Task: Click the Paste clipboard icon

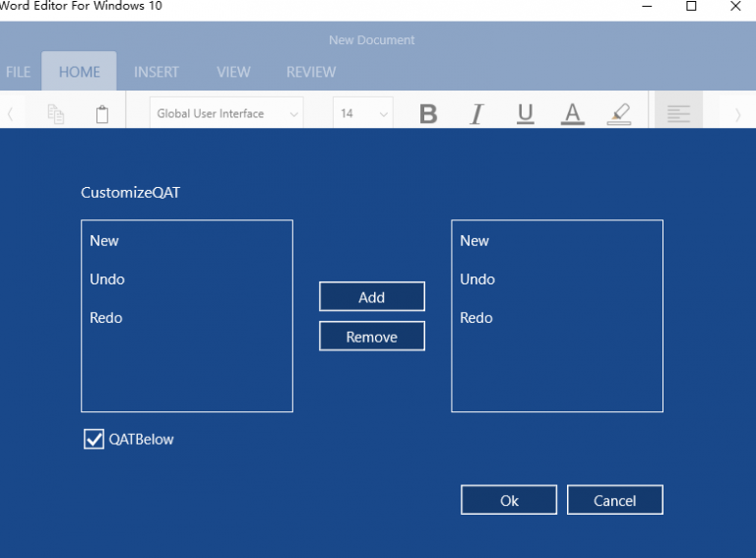Action: (x=102, y=114)
